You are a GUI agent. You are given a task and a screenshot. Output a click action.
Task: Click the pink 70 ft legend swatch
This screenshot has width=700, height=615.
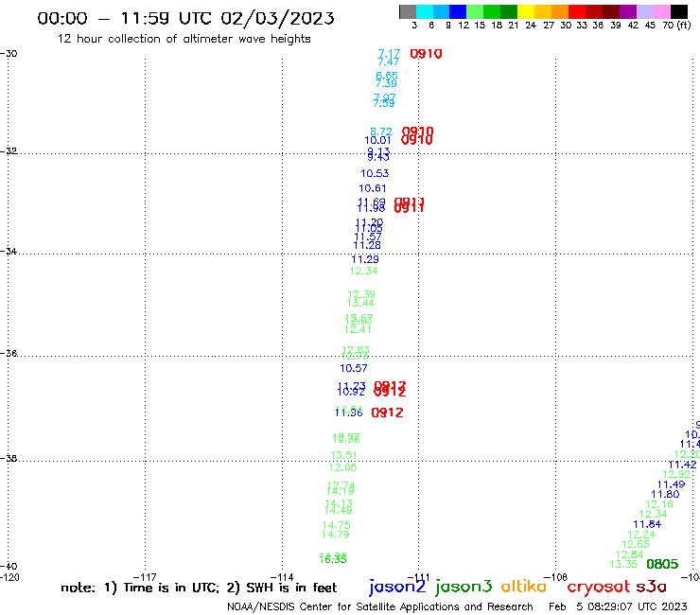click(x=661, y=11)
